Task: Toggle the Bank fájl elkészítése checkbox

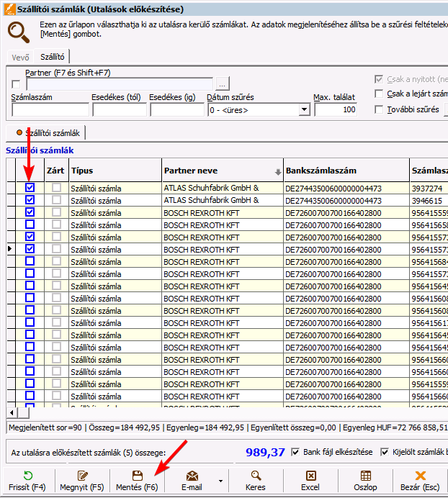Action: [x=295, y=452]
